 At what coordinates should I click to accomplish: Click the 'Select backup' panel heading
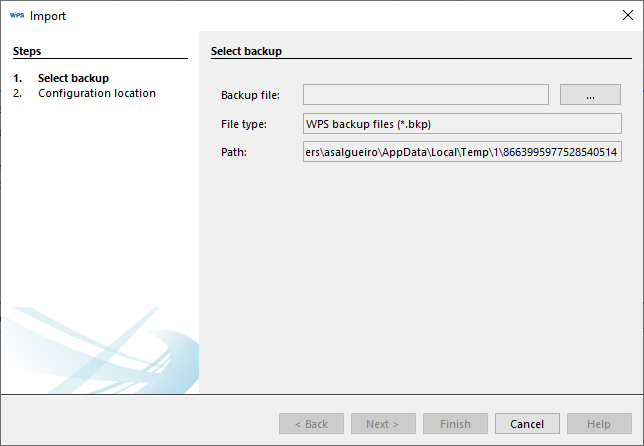[246, 50]
